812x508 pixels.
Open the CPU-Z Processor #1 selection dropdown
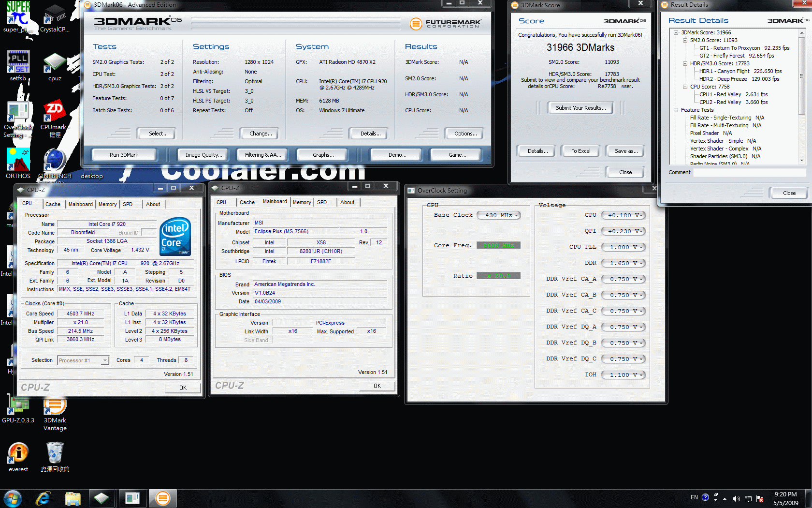[83, 360]
